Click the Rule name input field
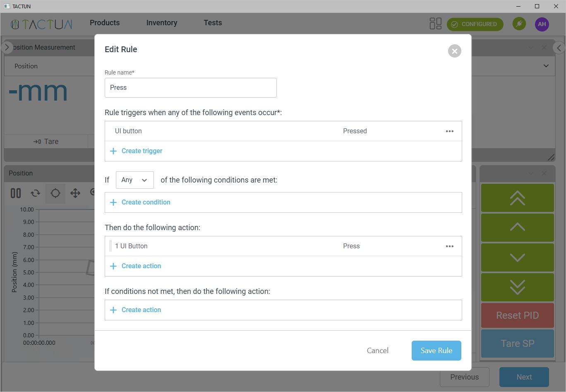Viewport: 566px width, 392px height. tap(190, 88)
